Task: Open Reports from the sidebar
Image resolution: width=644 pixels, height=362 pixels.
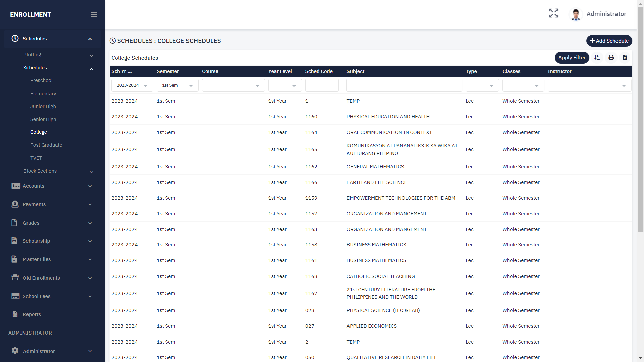Action: pos(32,314)
